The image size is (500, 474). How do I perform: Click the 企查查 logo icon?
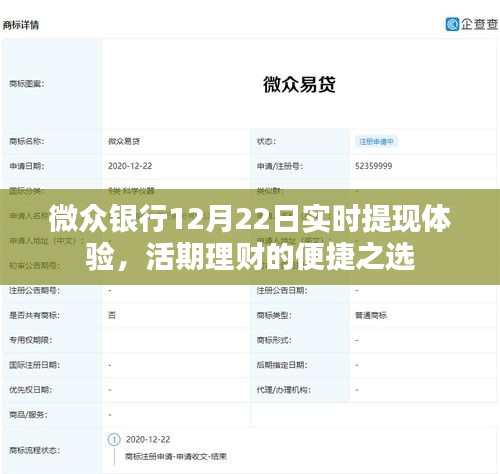click(x=452, y=24)
